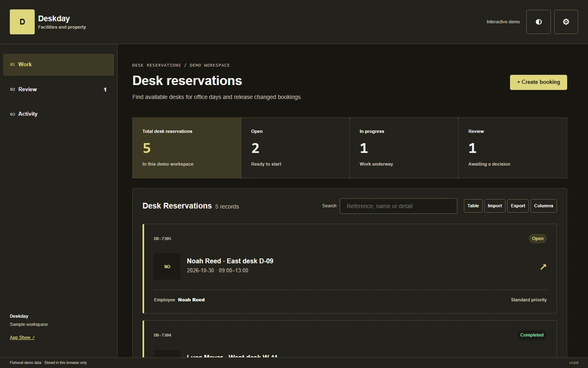
Task: Click the "Interactive demo" label
Action: pos(503,22)
